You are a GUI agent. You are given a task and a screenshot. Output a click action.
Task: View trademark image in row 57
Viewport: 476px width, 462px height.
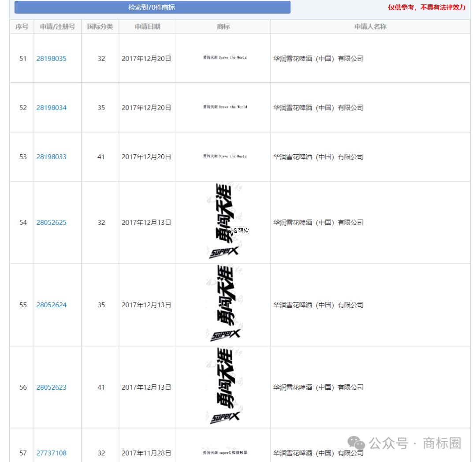click(x=225, y=452)
